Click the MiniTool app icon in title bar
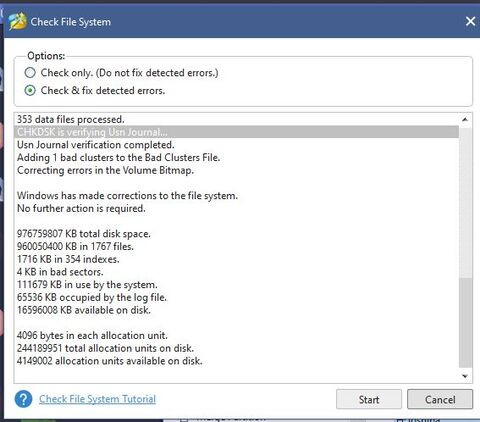Viewport: 480px width, 422px height. coord(18,21)
